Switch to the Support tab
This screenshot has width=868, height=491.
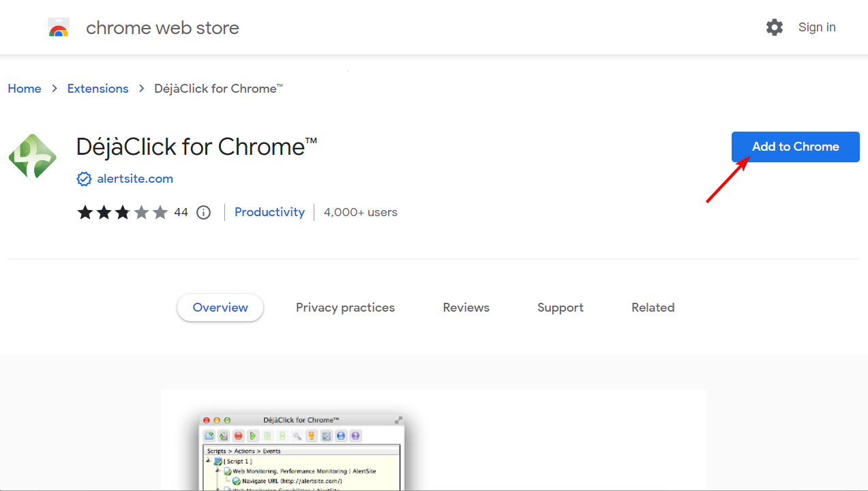[x=560, y=308]
